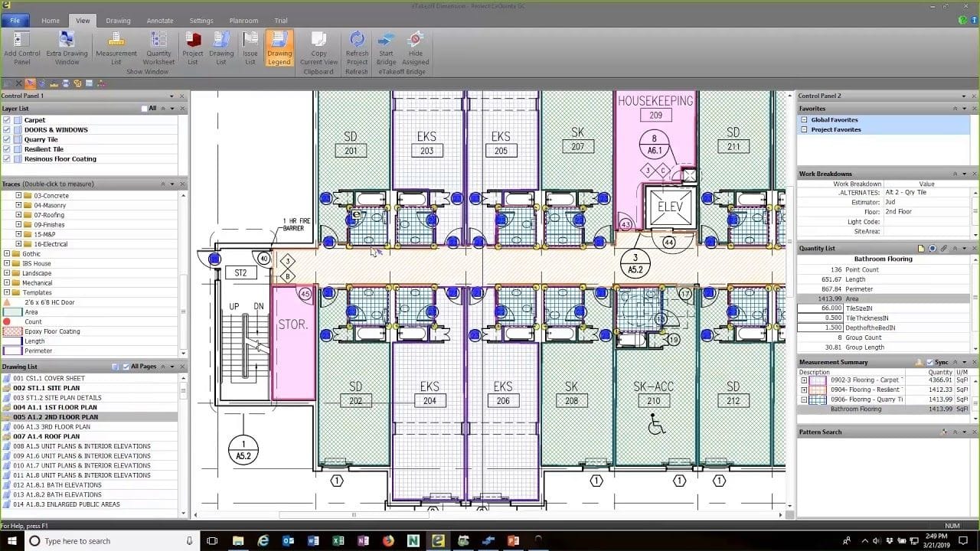Image resolution: width=980 pixels, height=551 pixels.
Task: Click the Windows taskbar search box
Action: (107, 541)
